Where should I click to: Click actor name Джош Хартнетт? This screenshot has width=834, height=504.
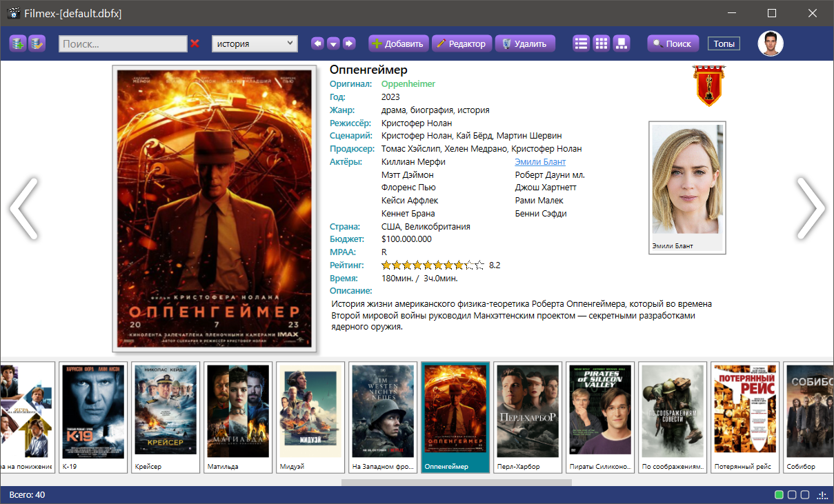point(546,188)
